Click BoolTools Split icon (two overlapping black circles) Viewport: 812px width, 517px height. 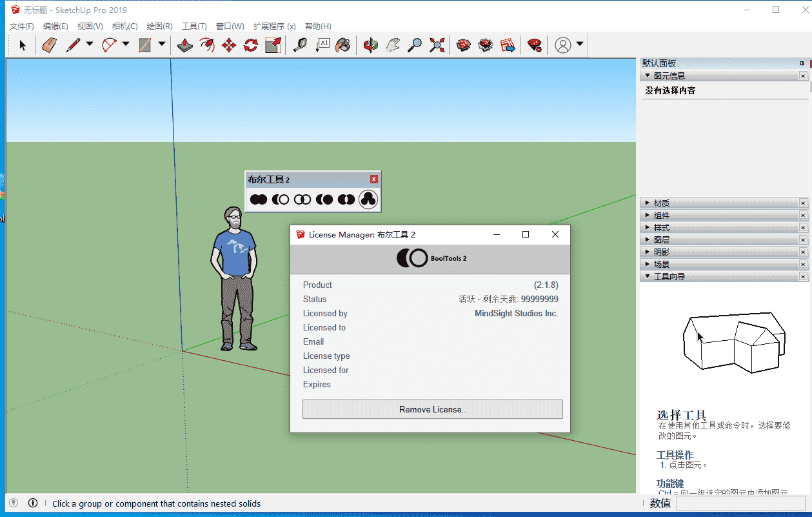[x=346, y=199]
